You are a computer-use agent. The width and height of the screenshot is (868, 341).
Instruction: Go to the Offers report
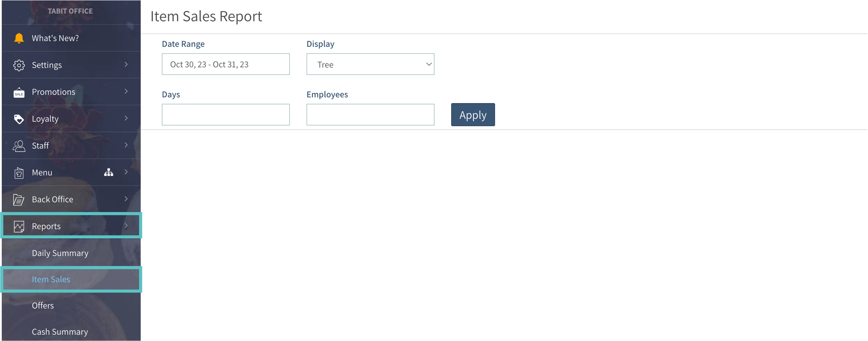43,305
